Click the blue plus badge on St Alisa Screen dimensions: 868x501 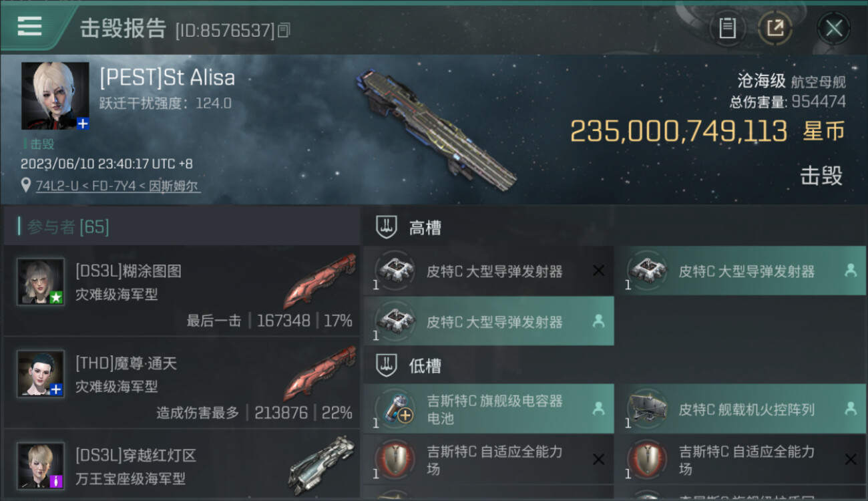[83, 124]
